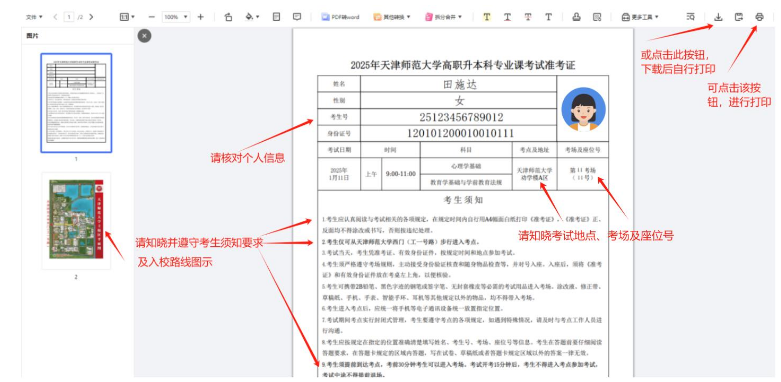The image size is (781, 382).
Task: Zoom in with the plus button
Action: point(200,17)
